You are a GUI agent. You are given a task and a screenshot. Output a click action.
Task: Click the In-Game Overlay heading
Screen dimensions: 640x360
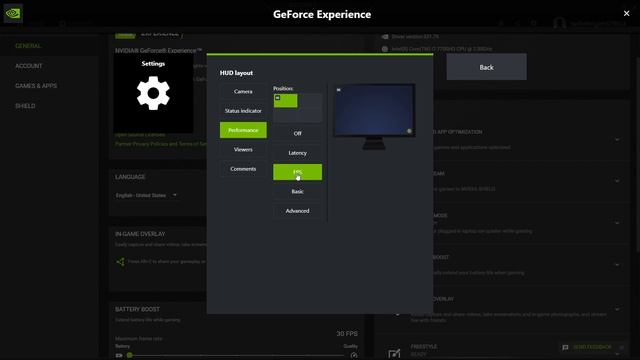[140, 234]
